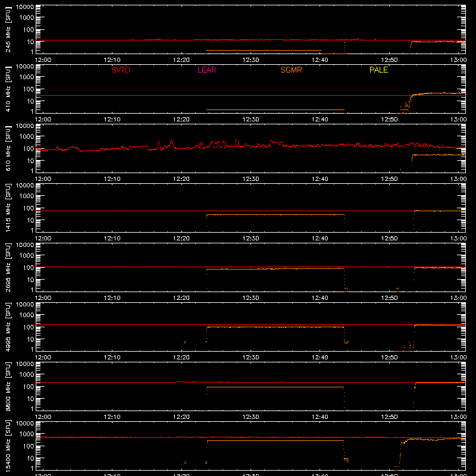Click the 100 y-tick of the 15400 MHz plot

(28, 446)
